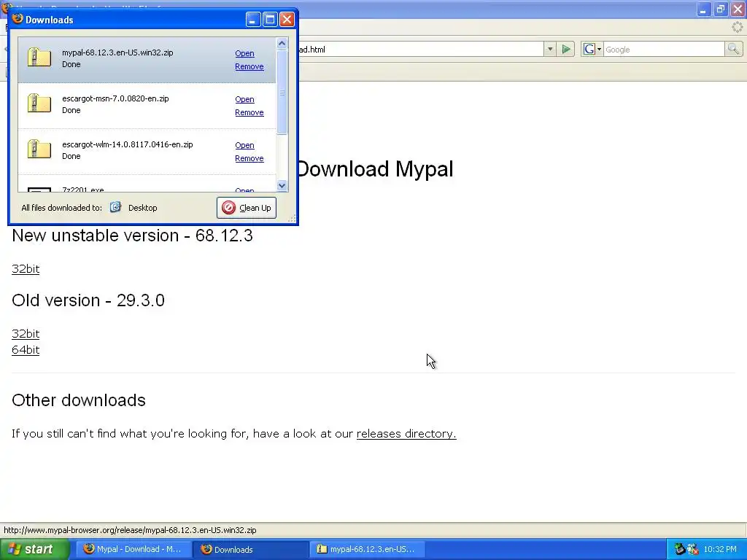
Task: Select the escargot-msn zip file icon
Action: point(39,103)
